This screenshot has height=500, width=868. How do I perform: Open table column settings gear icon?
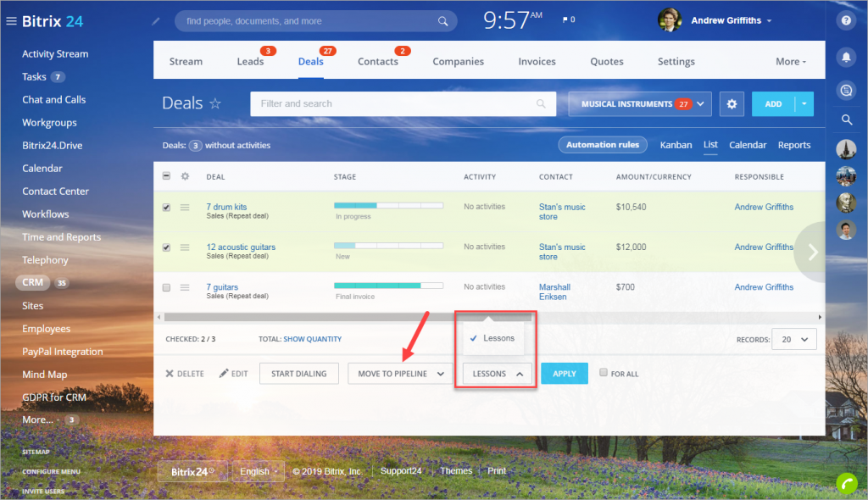pos(185,176)
